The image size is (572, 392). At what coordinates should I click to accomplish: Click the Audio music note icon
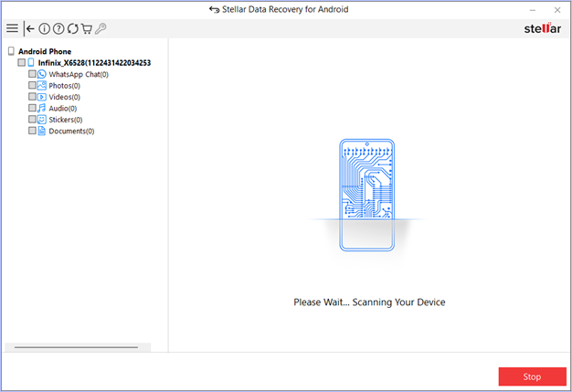click(42, 108)
